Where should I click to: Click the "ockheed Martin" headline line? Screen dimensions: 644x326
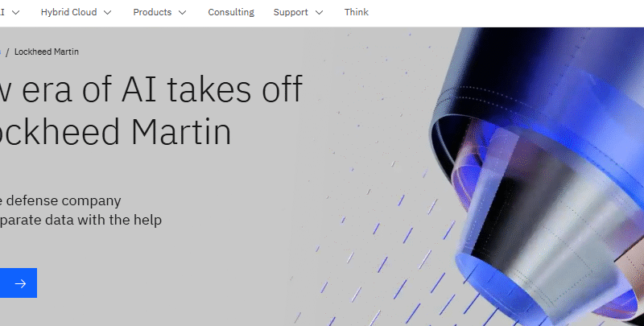[115, 132]
